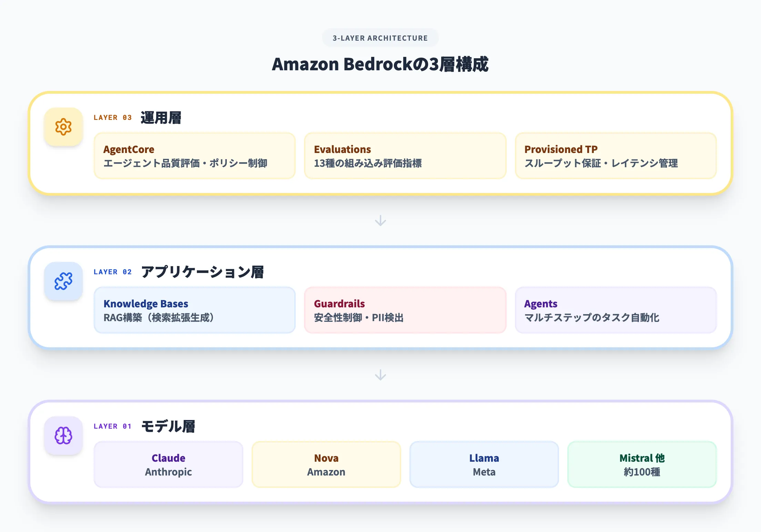Click the brain icon for Layer 01

63,436
